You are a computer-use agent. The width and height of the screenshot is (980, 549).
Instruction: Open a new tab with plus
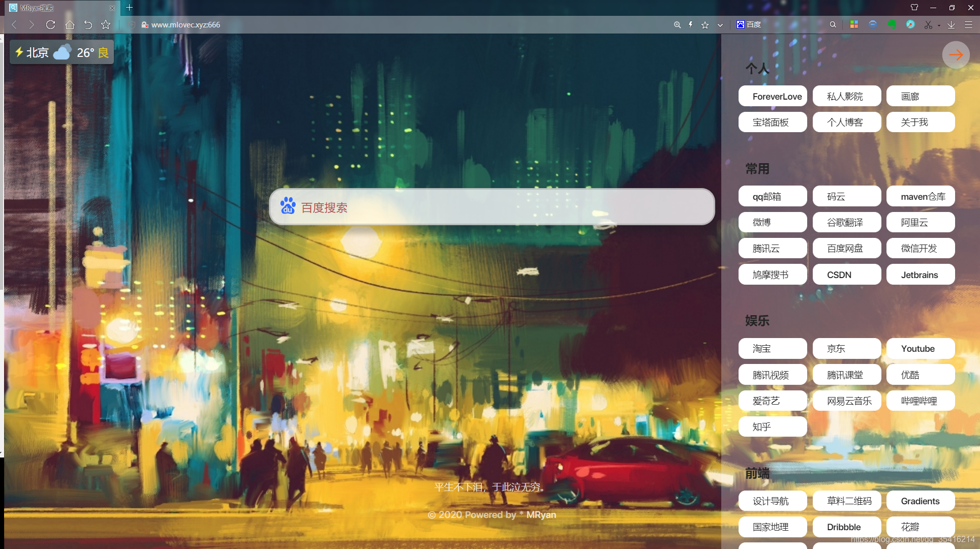coord(129,8)
